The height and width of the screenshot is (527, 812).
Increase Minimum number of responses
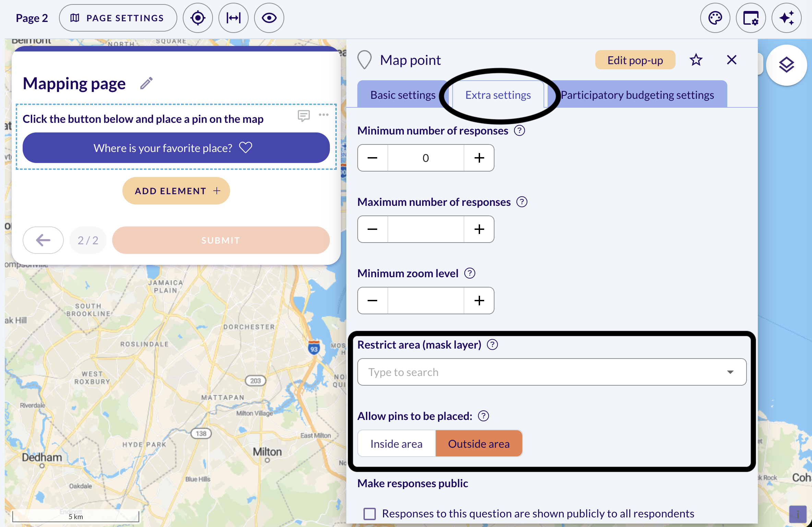[x=479, y=158]
